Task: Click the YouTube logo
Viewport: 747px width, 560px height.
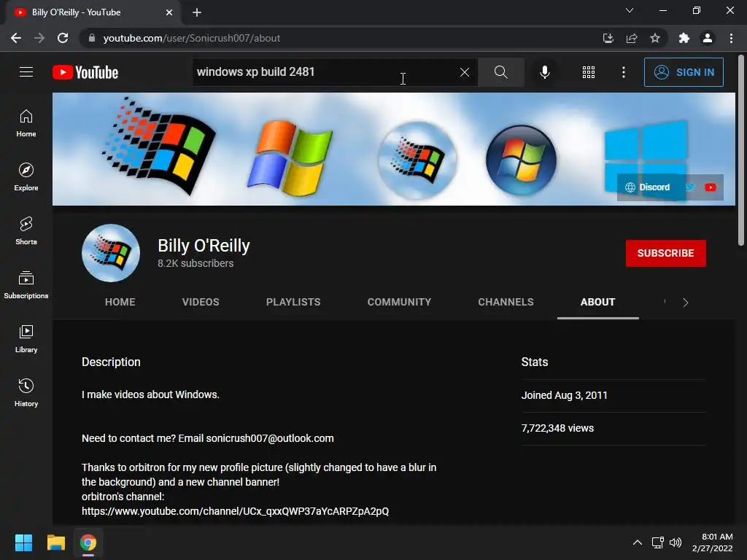Action: [x=85, y=72]
